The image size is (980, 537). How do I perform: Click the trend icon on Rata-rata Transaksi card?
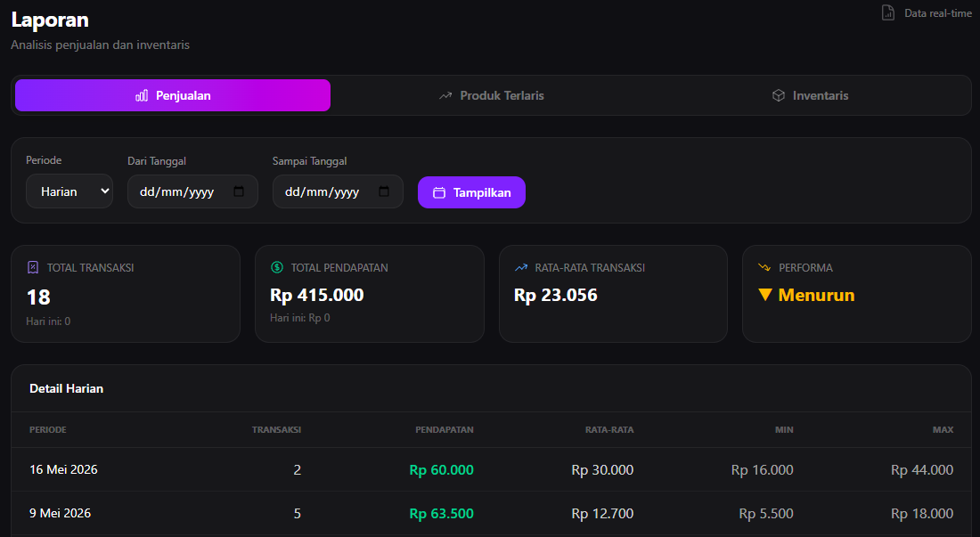tap(520, 267)
